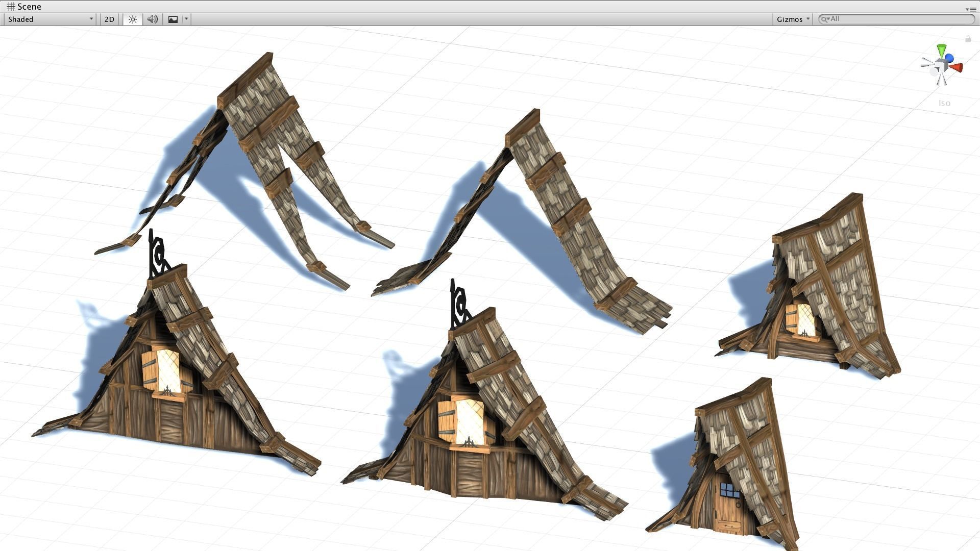
Task: Open effects dropdown arrow beside image icon
Action: [186, 19]
